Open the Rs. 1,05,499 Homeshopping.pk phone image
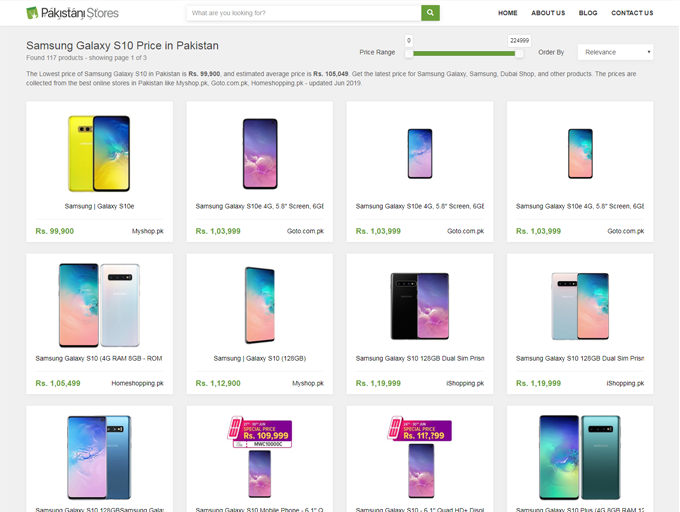 pos(99,305)
